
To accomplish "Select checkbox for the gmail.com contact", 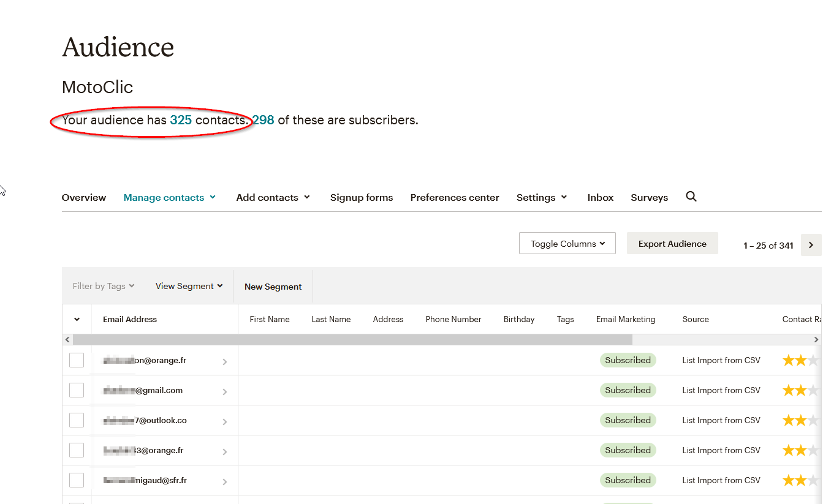I will [77, 390].
